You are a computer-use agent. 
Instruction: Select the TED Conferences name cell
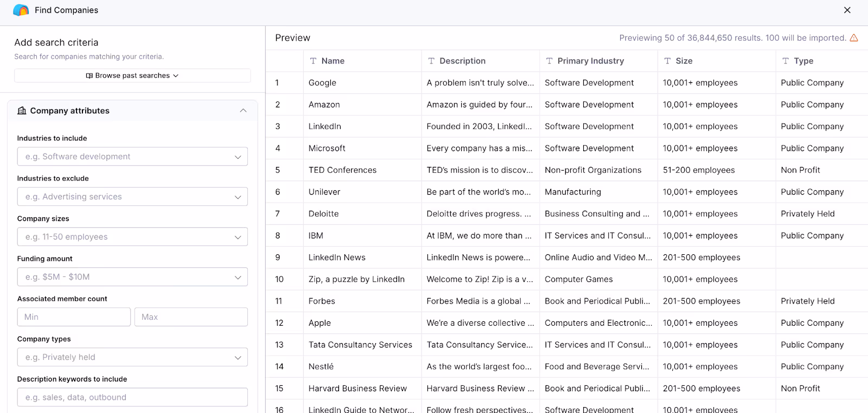coord(362,170)
